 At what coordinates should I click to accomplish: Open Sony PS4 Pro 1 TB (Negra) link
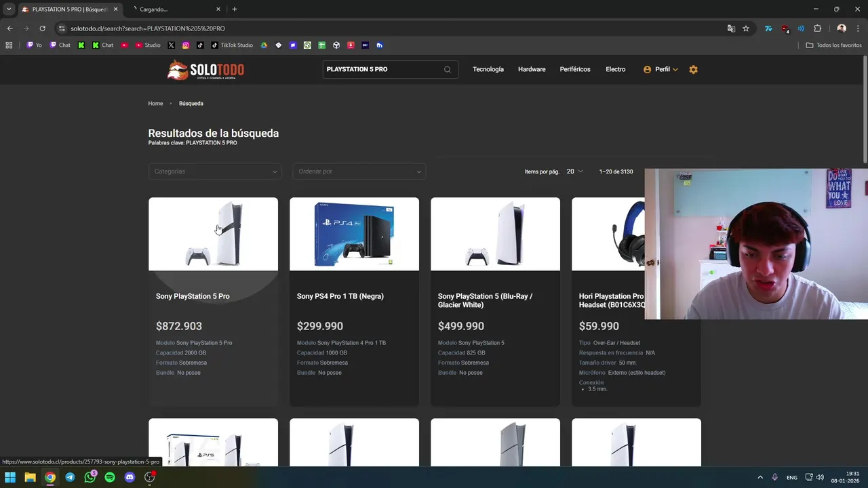pyautogui.click(x=340, y=296)
